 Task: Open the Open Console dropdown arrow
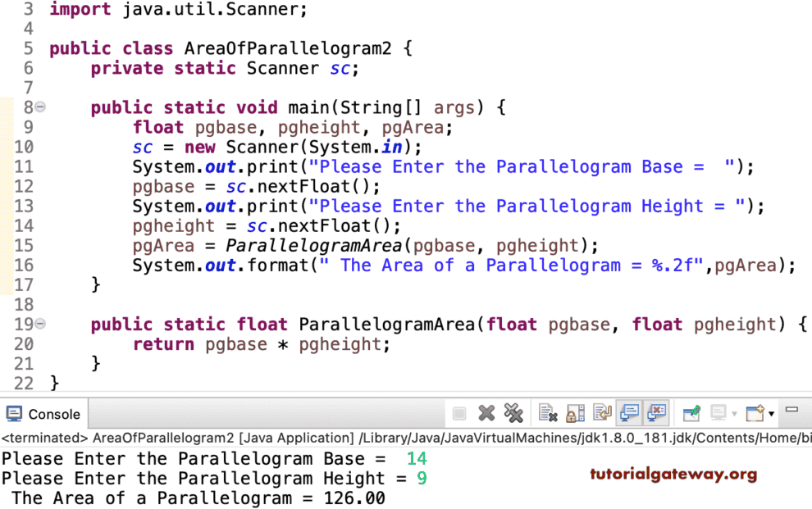click(x=770, y=413)
